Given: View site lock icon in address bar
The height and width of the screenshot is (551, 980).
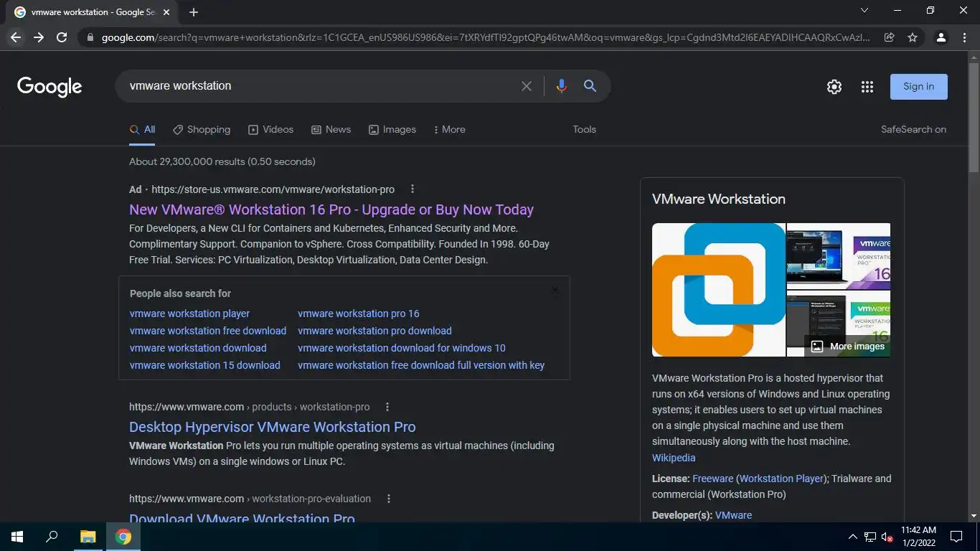Looking at the screenshot, I should [90, 37].
